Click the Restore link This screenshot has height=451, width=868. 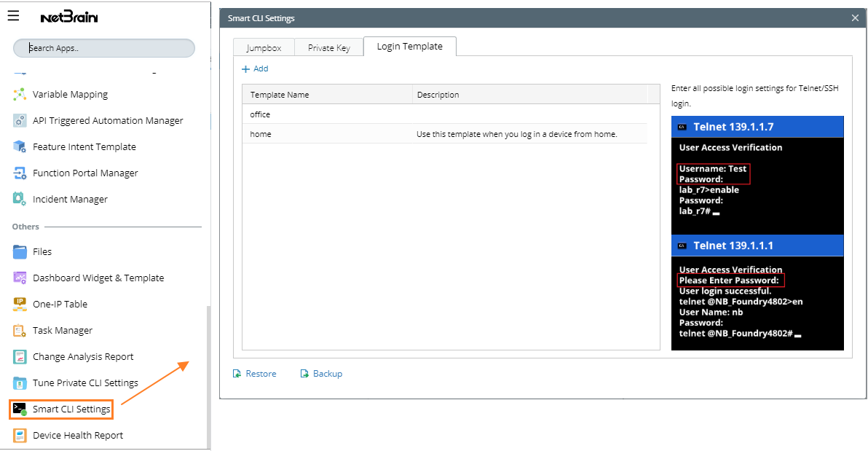coord(255,374)
